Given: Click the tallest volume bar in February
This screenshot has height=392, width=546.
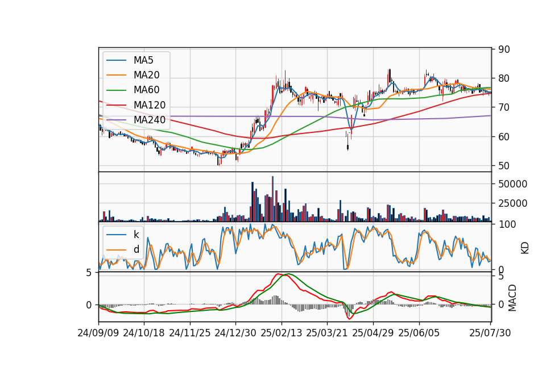Looking at the screenshot, I should [x=272, y=199].
